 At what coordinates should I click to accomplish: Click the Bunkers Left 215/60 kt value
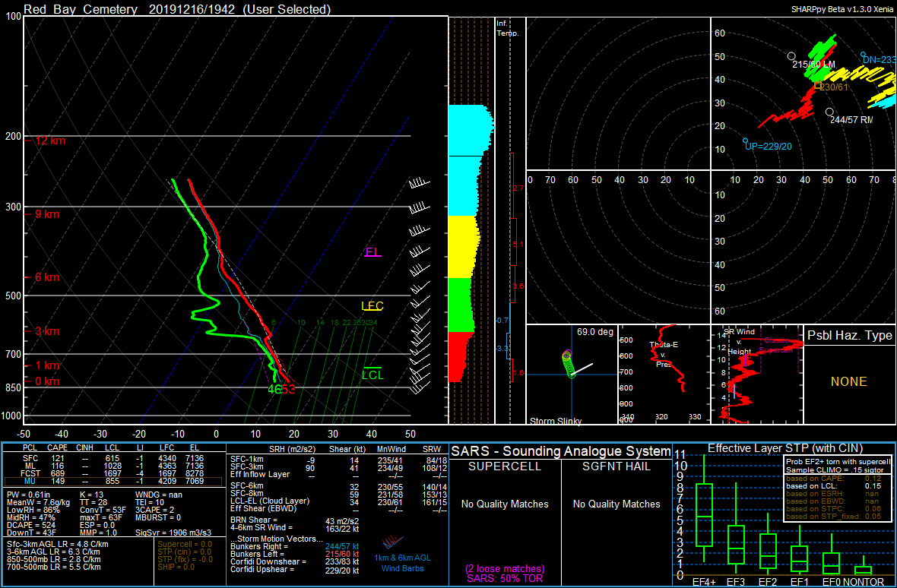point(344,554)
